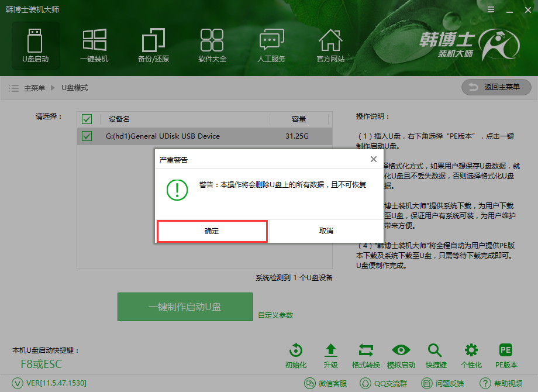Open the 自定义参数 custom parameters link
The height and width of the screenshot is (392, 538).
pyautogui.click(x=276, y=314)
